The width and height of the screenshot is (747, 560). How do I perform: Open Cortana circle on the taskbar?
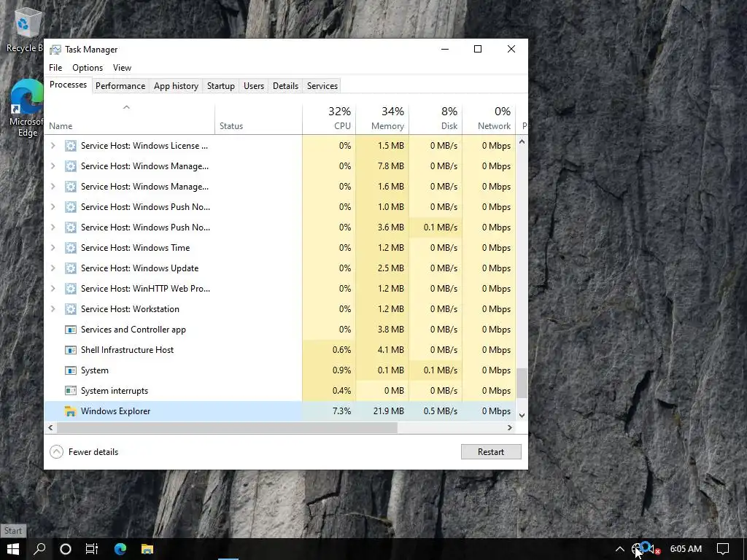pos(66,549)
